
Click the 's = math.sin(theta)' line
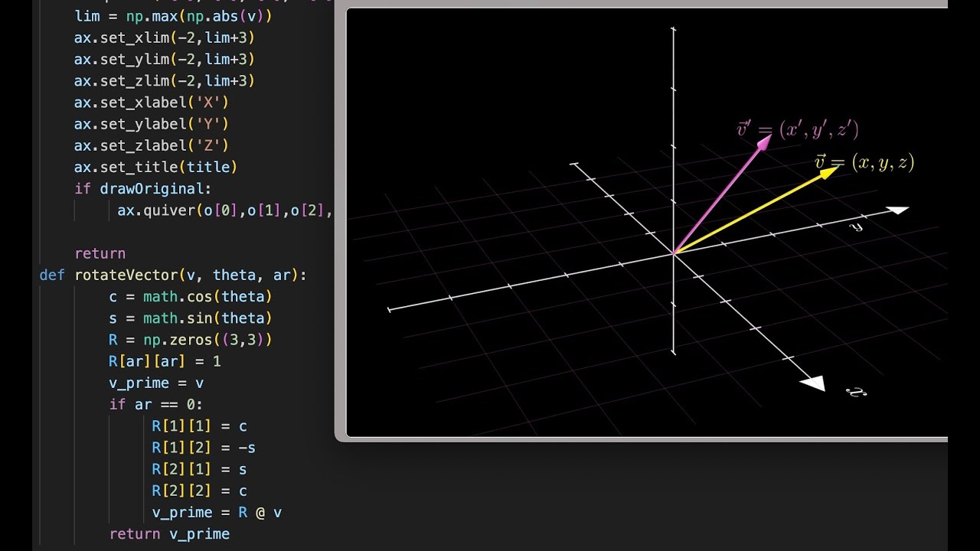pos(191,318)
